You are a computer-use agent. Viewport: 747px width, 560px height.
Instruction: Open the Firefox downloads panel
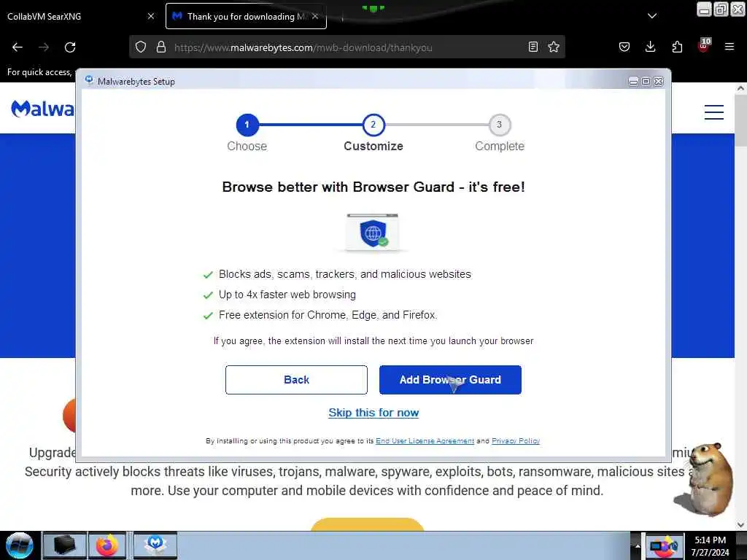pos(650,47)
